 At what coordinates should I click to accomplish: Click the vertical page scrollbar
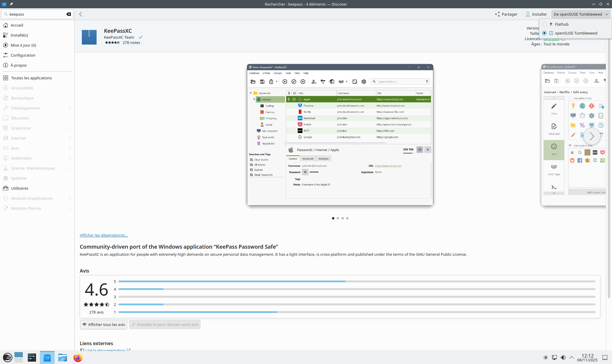[x=609, y=177]
